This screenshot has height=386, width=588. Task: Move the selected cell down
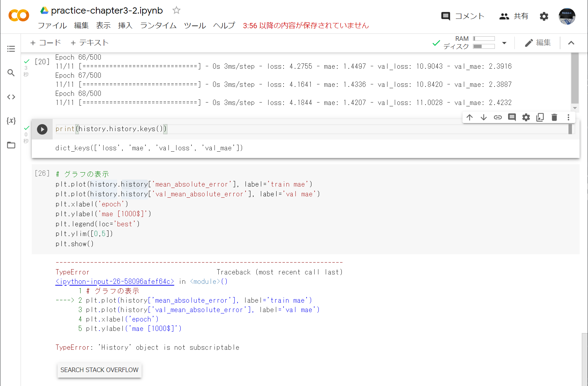click(x=484, y=118)
